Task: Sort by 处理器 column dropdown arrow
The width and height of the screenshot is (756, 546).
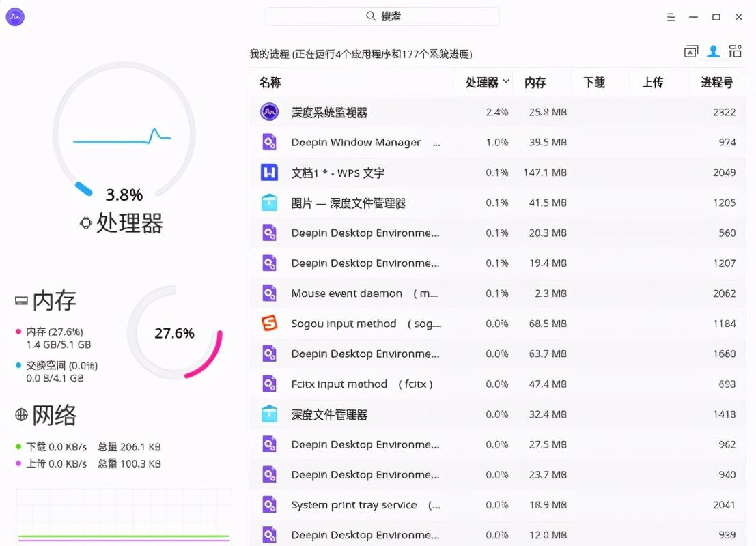Action: [506, 81]
